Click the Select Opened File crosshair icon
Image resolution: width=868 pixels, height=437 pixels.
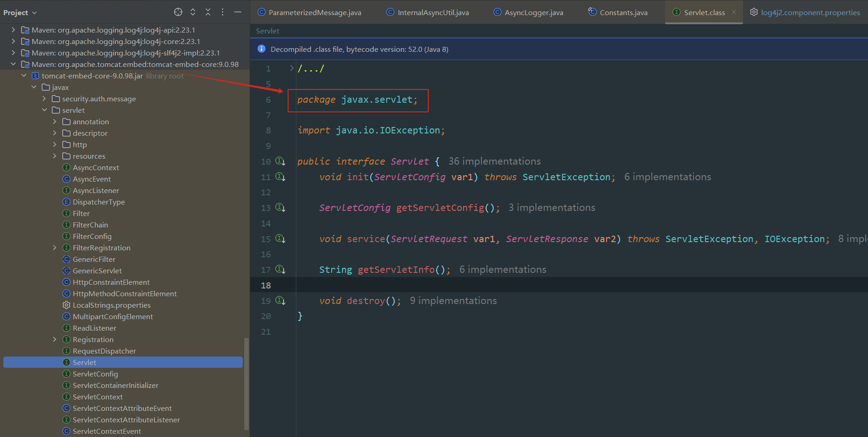pos(178,12)
